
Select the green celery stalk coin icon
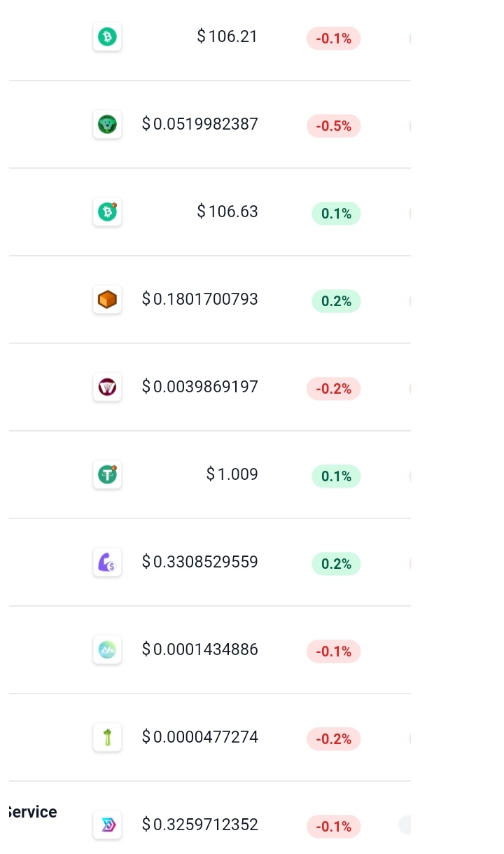(107, 737)
